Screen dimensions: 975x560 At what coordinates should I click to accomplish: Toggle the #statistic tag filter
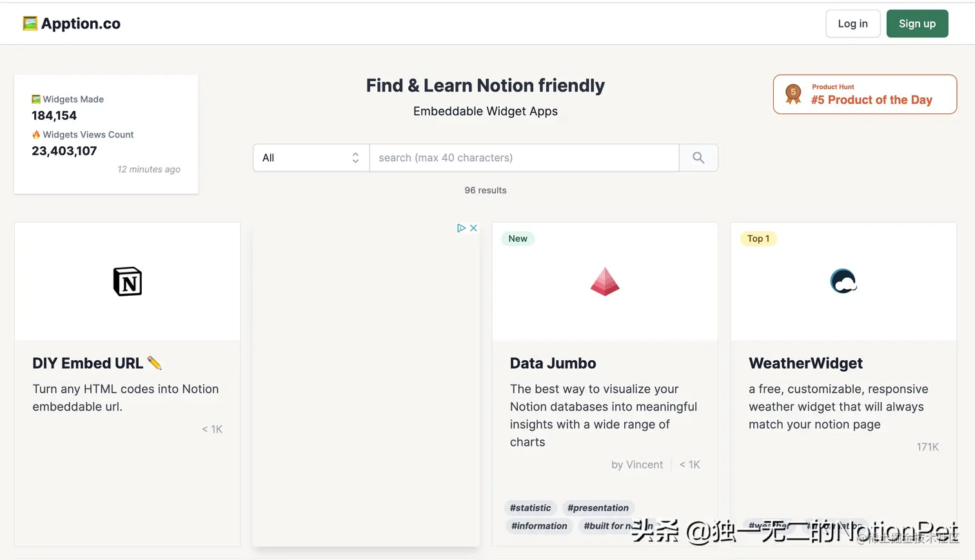pos(531,508)
